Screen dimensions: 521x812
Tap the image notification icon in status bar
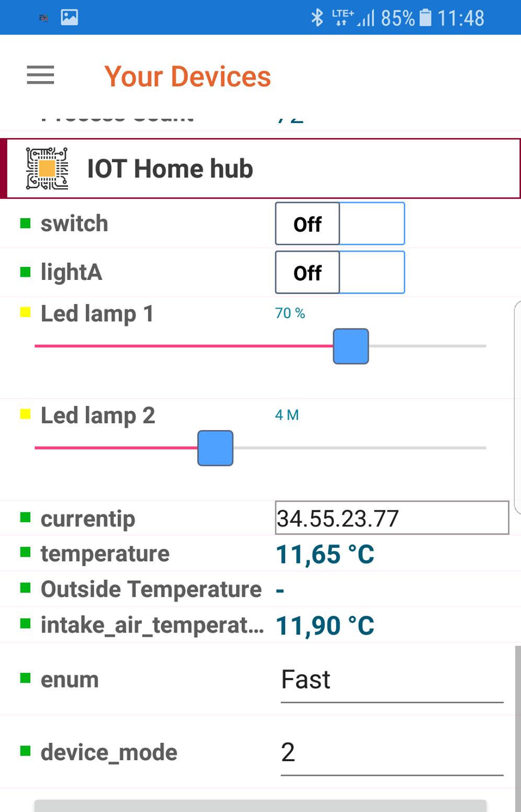70,17
